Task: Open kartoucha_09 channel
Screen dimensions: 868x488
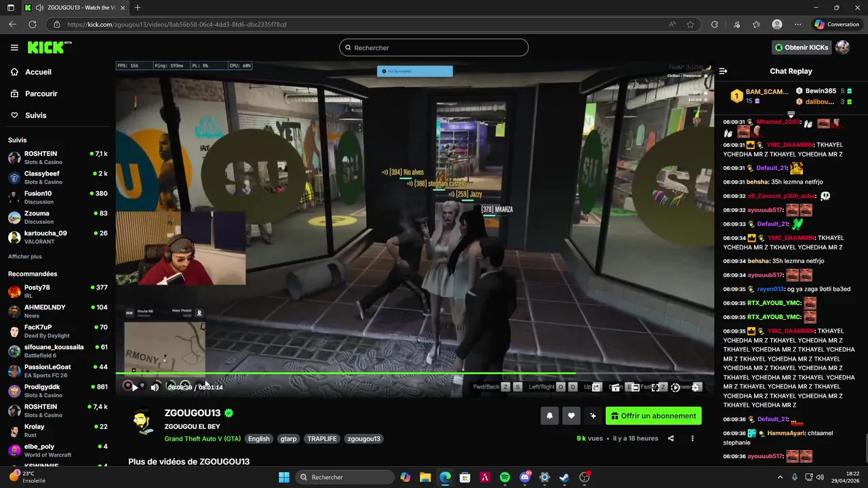Action: 58,237
